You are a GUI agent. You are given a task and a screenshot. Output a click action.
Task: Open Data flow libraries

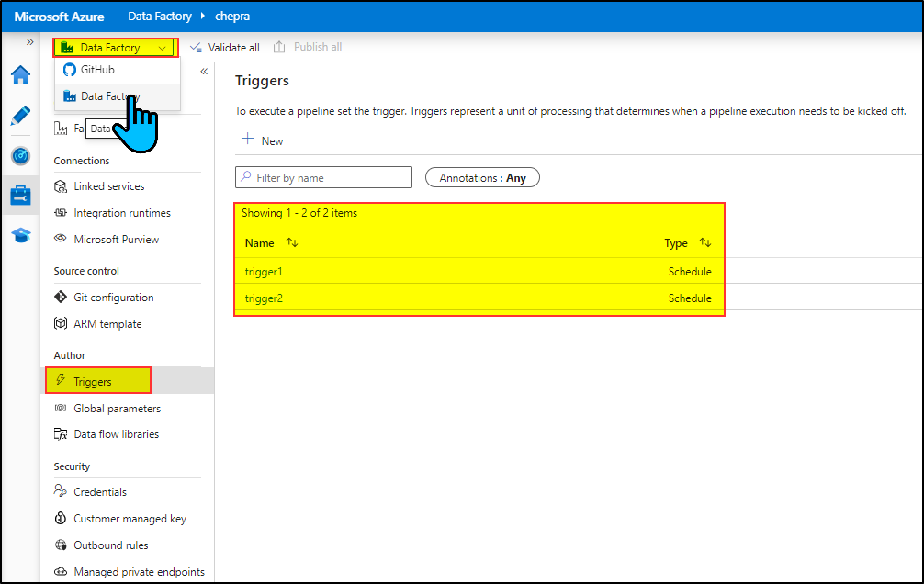116,434
